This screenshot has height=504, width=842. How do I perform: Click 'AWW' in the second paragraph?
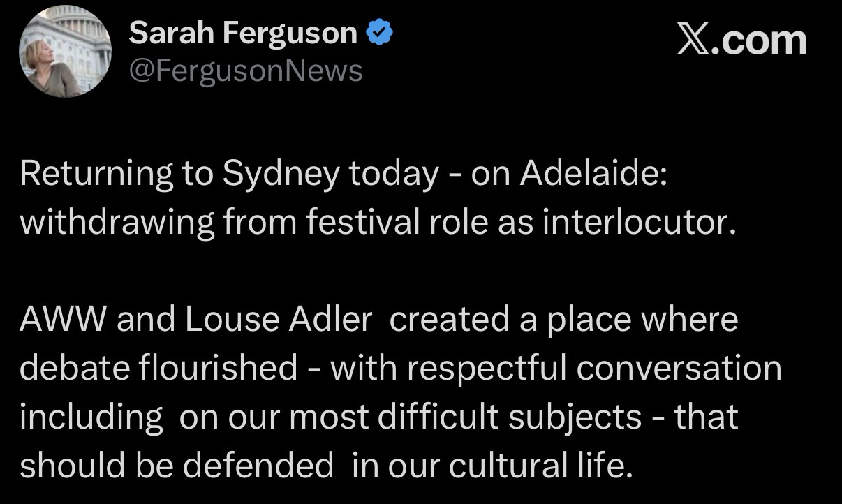point(62,319)
